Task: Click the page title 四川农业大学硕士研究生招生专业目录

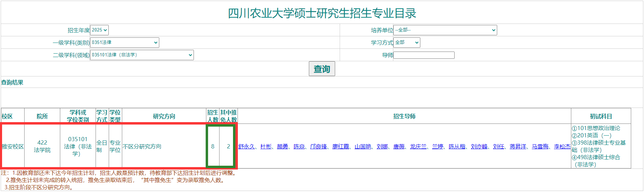Action: [x=322, y=13]
